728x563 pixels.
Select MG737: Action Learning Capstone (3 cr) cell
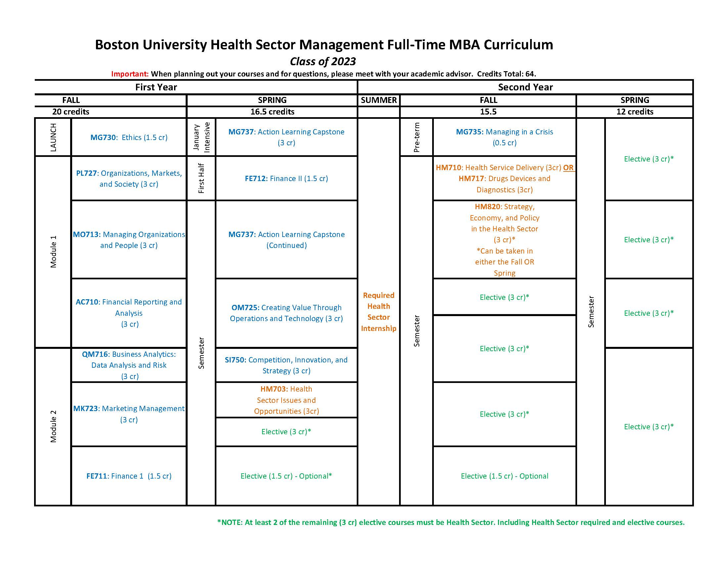coord(286,137)
